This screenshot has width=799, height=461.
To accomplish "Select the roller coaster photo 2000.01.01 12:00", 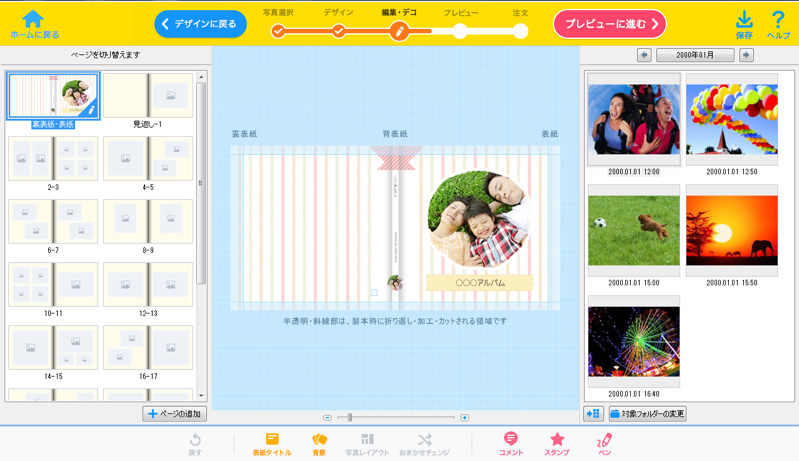I will click(x=634, y=119).
